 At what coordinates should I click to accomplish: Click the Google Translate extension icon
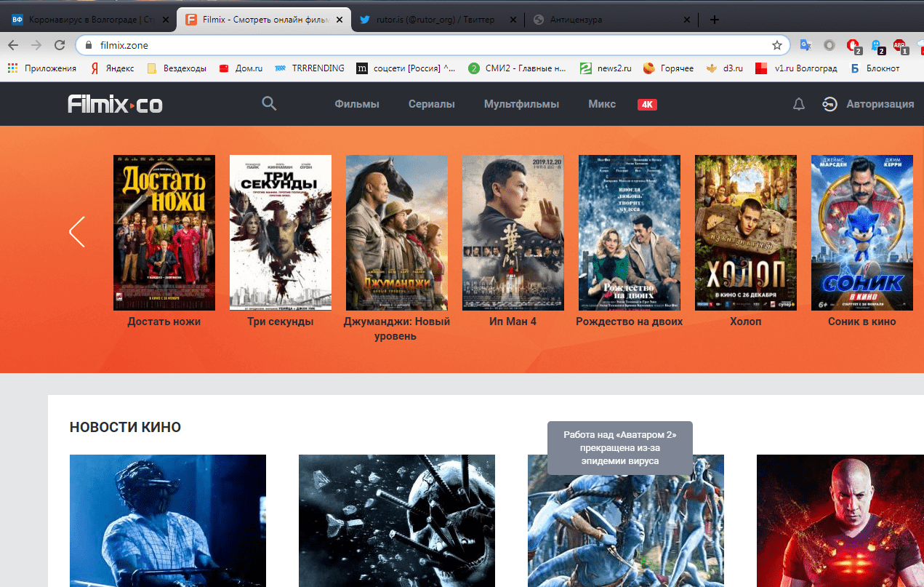point(805,45)
